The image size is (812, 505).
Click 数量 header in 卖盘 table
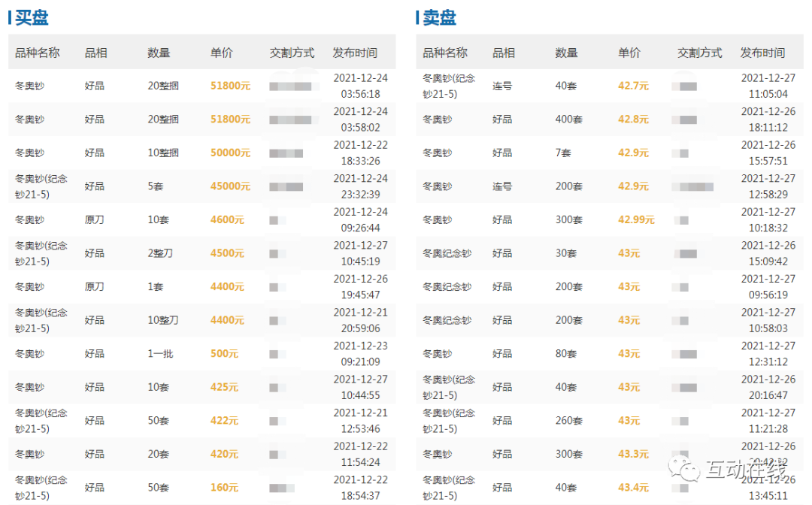click(566, 53)
